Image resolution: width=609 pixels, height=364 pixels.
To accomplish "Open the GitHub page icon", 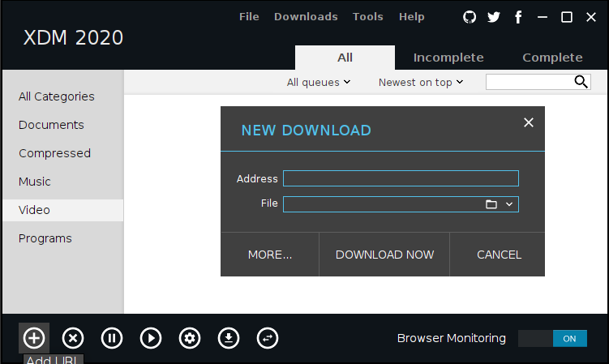I will tap(470, 17).
